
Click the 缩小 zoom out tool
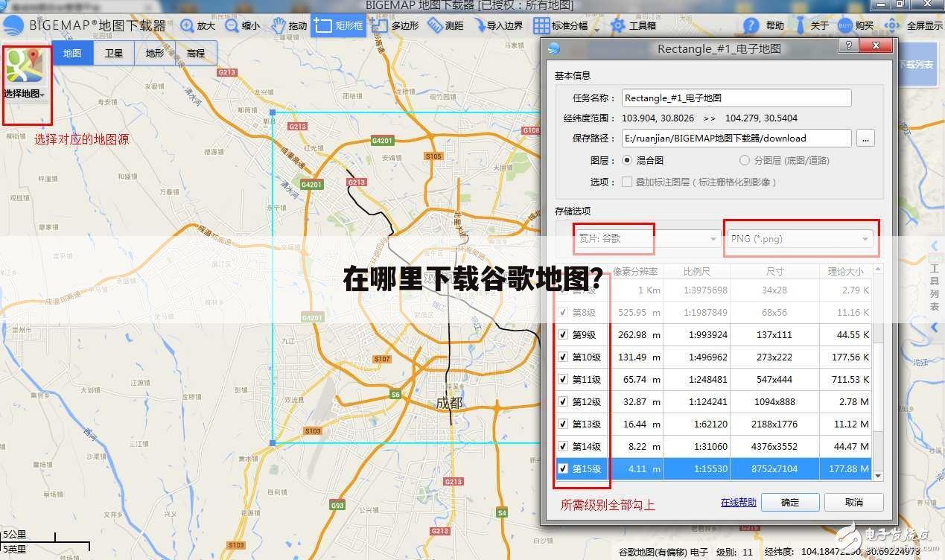[x=242, y=25]
